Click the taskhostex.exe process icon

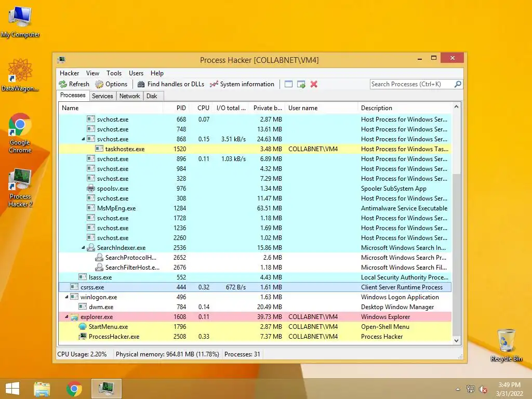[99, 149]
